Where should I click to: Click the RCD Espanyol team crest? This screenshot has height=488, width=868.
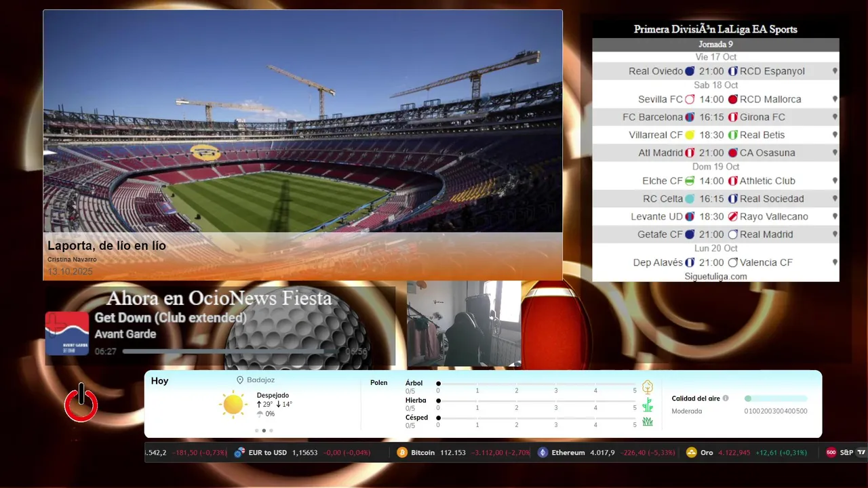[733, 71]
